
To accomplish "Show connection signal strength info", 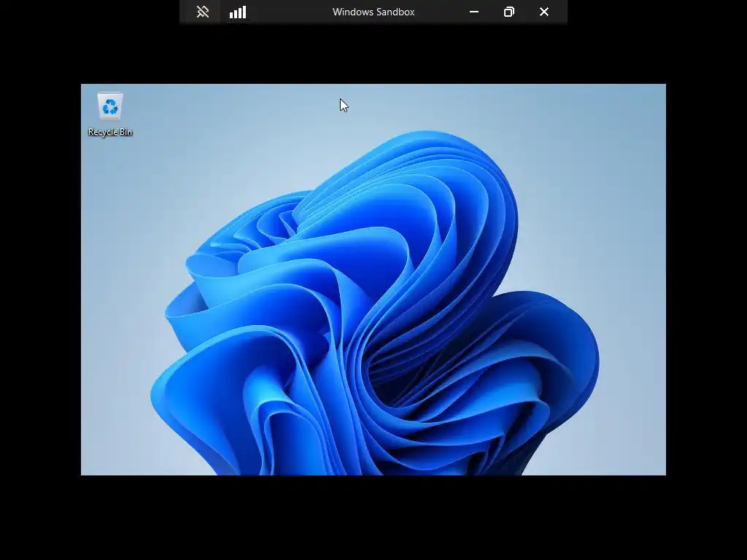I will [238, 12].
